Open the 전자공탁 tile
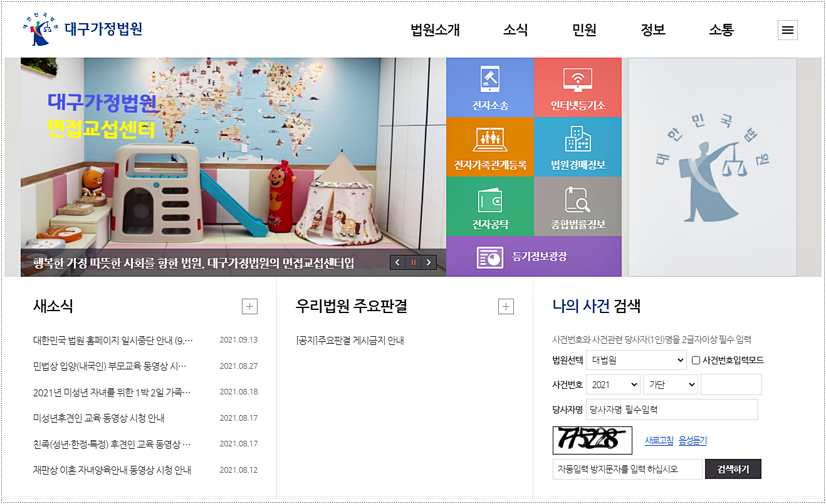Viewport: 826px width, 504px height. tap(490, 207)
